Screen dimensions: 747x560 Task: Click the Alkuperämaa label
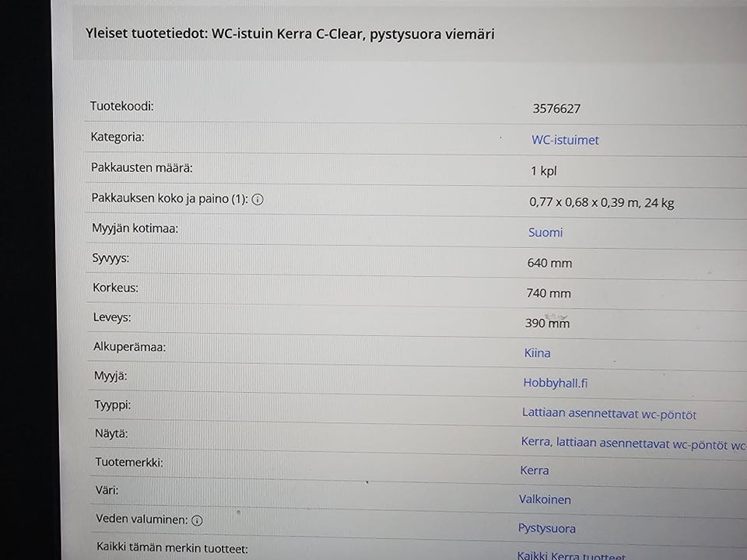pos(130,347)
